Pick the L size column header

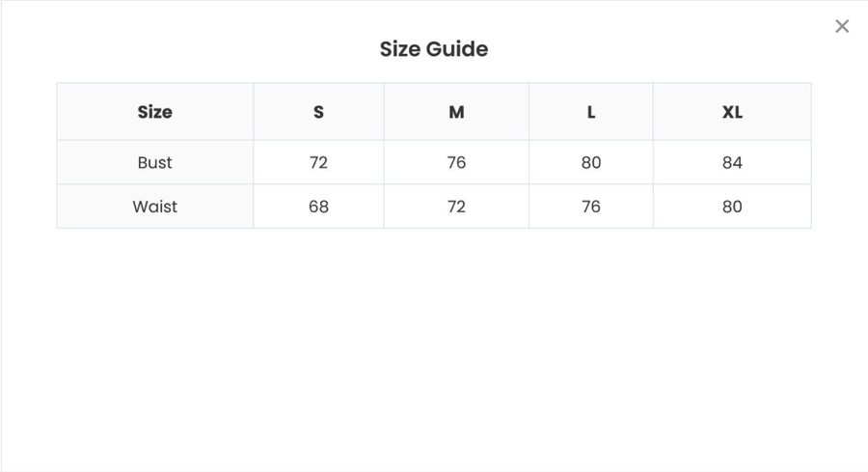point(591,112)
